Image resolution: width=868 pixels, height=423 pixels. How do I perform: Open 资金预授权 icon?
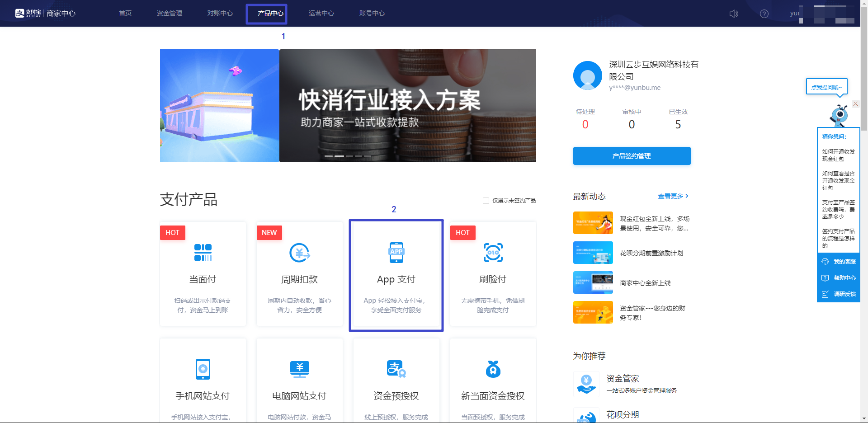pos(396,369)
